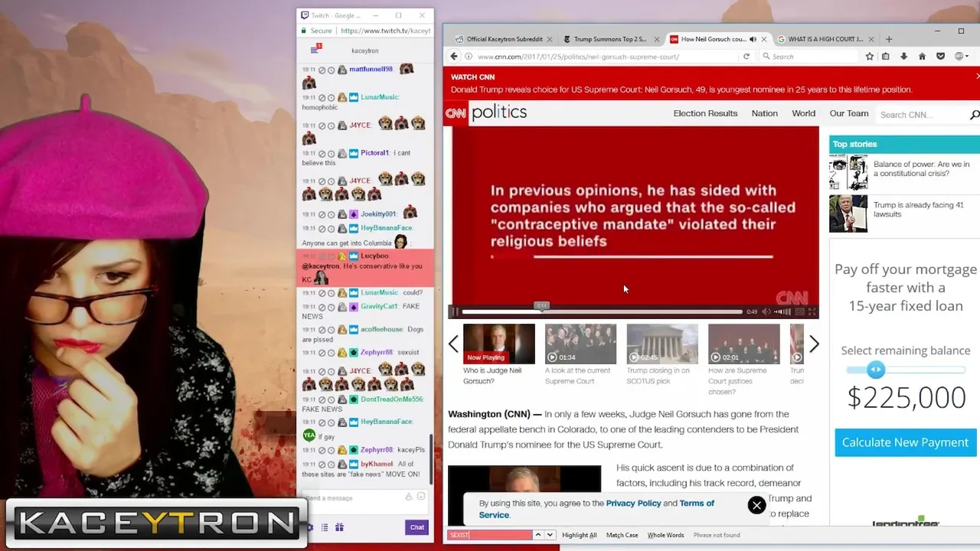Go to Firefox home page
The image size is (980, 551).
tap(922, 56)
